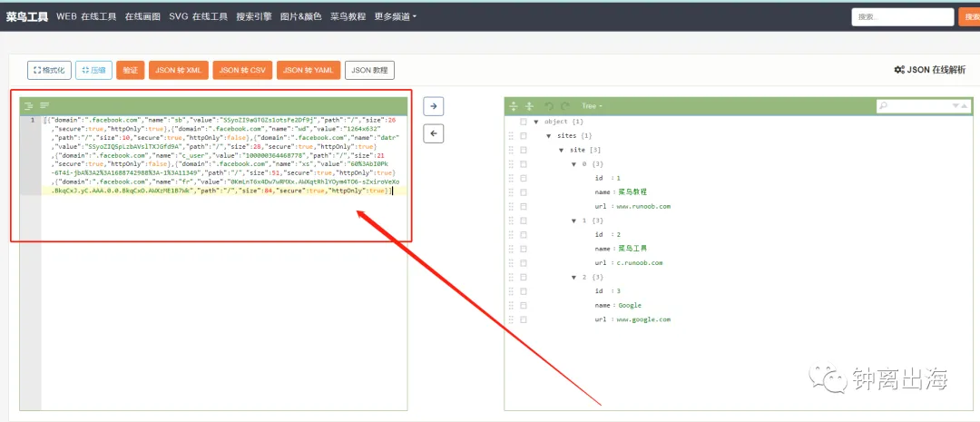Open action menu box of site [3] row
This screenshot has width=980, height=422.
point(524,150)
